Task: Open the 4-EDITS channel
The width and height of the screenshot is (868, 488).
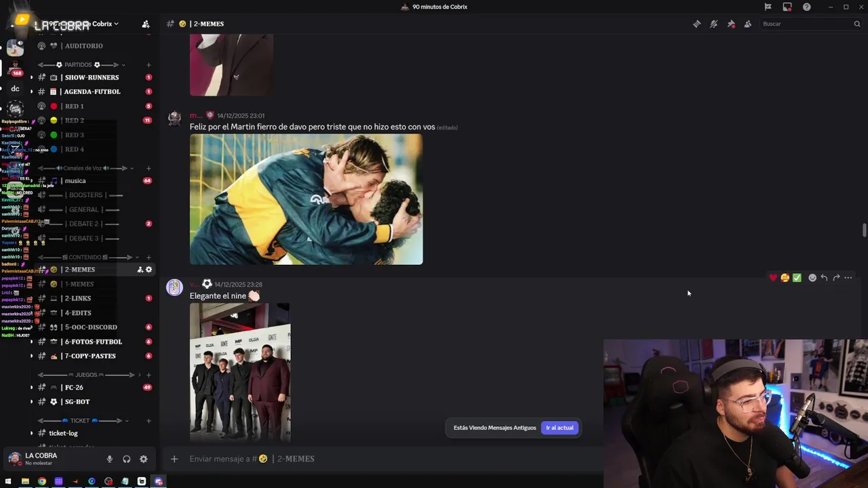Action: tap(78, 313)
